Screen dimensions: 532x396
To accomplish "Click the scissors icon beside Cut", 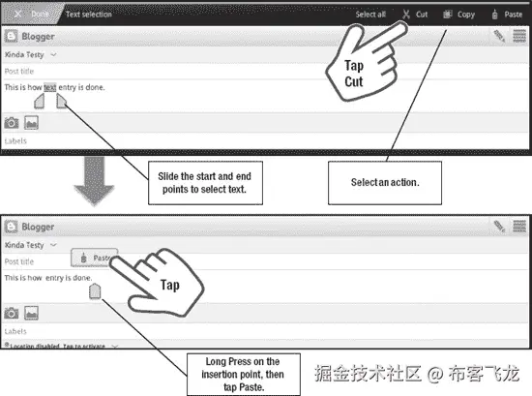I will coord(406,15).
